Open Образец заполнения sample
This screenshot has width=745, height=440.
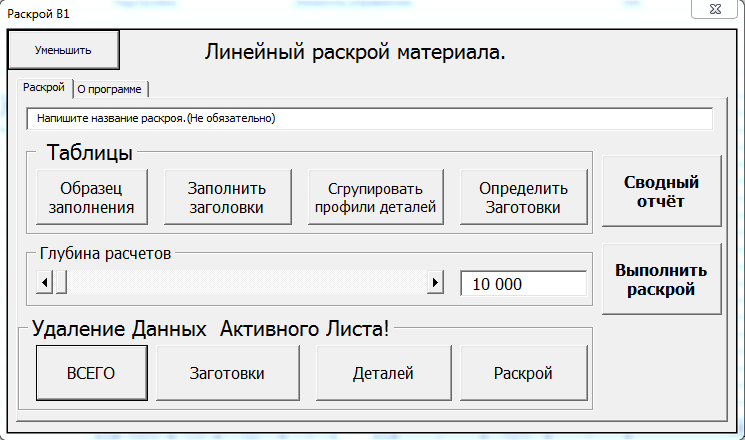tap(92, 197)
